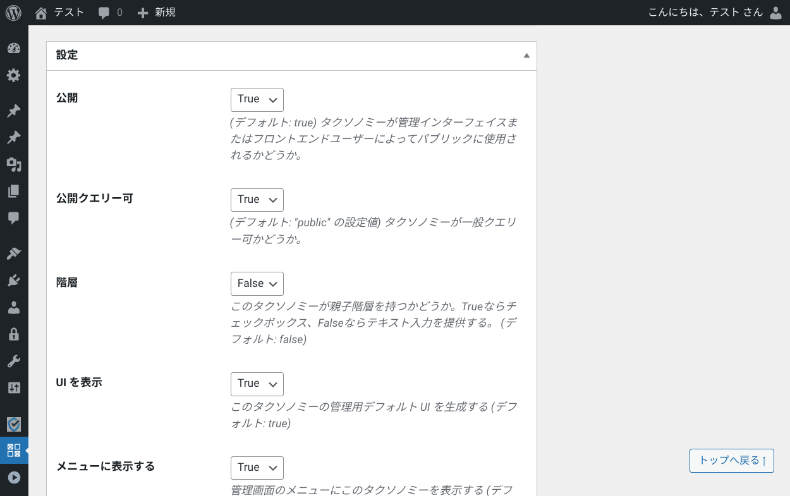Click the circular arrow expand-menu icon
The width and height of the screenshot is (790, 496).
(x=14, y=477)
